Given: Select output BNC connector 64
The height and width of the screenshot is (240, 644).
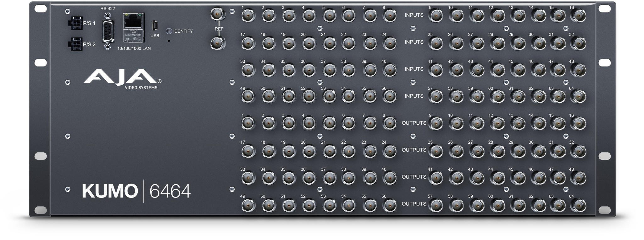Looking at the screenshot, I should (578, 204).
